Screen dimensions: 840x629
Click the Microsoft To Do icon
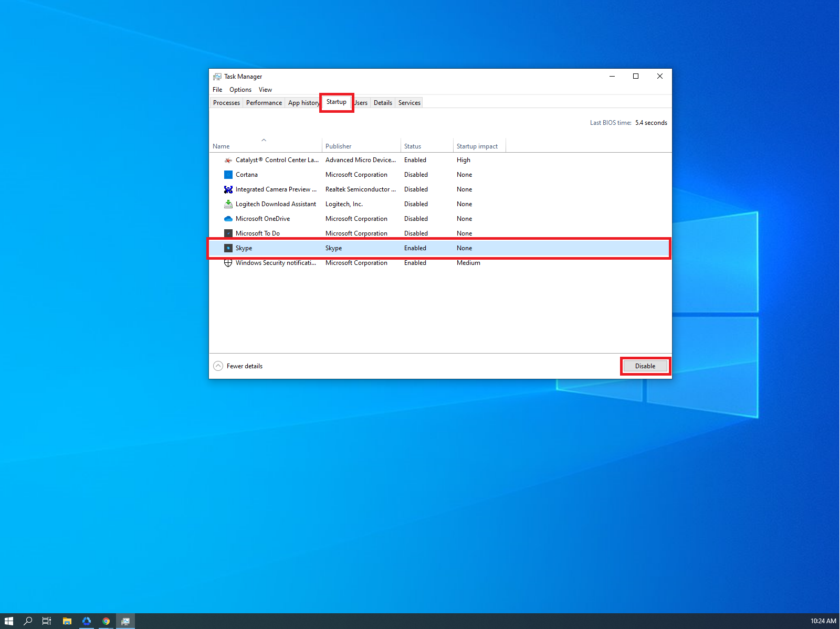coord(228,233)
